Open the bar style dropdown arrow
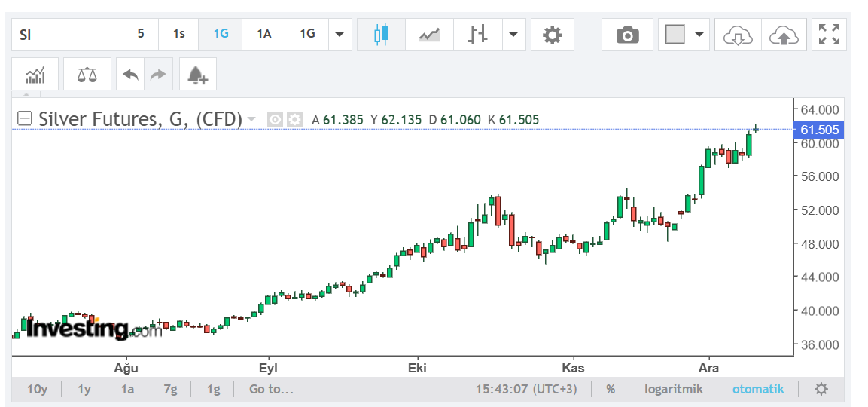868x407 pixels. tap(513, 35)
